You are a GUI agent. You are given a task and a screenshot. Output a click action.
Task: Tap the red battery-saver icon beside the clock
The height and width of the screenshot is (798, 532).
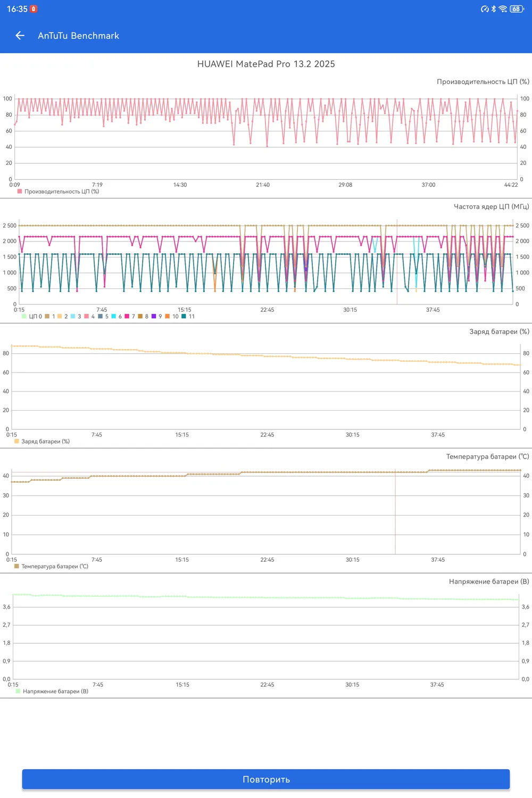pyautogui.click(x=34, y=9)
